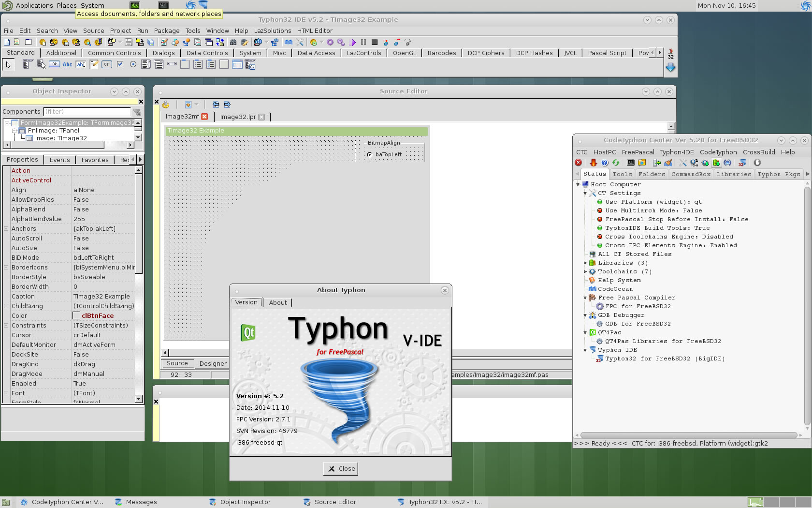812x508 pixels.
Task: Switch to Messages window in taskbar
Action: point(141,502)
